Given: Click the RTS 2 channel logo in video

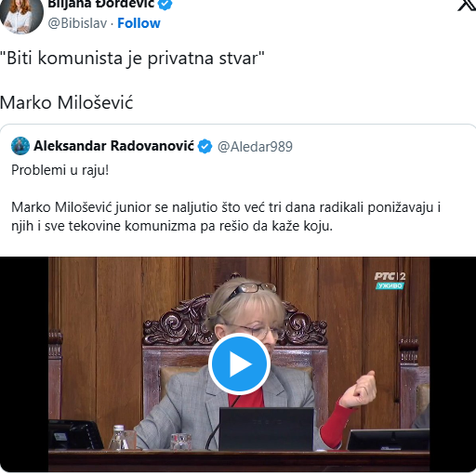Looking at the screenshot, I should tap(390, 276).
